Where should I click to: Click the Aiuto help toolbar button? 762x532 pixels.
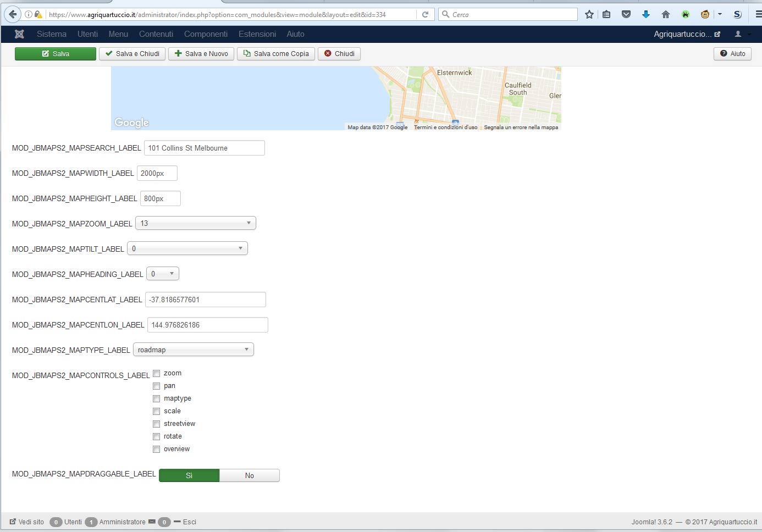point(732,54)
